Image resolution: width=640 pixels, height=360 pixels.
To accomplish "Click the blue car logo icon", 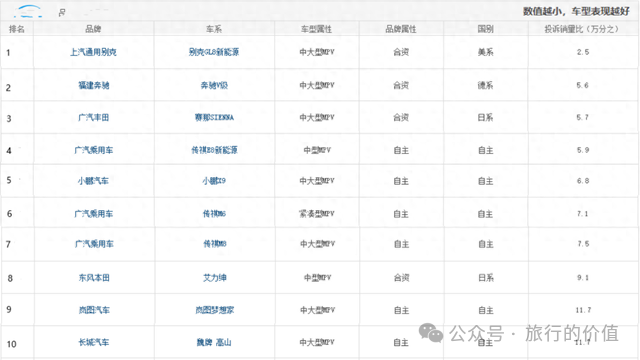I will (28, 11).
